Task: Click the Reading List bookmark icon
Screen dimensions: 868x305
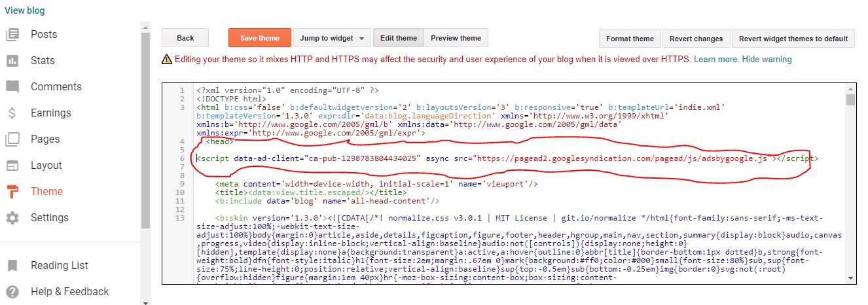Action: pos(12,265)
